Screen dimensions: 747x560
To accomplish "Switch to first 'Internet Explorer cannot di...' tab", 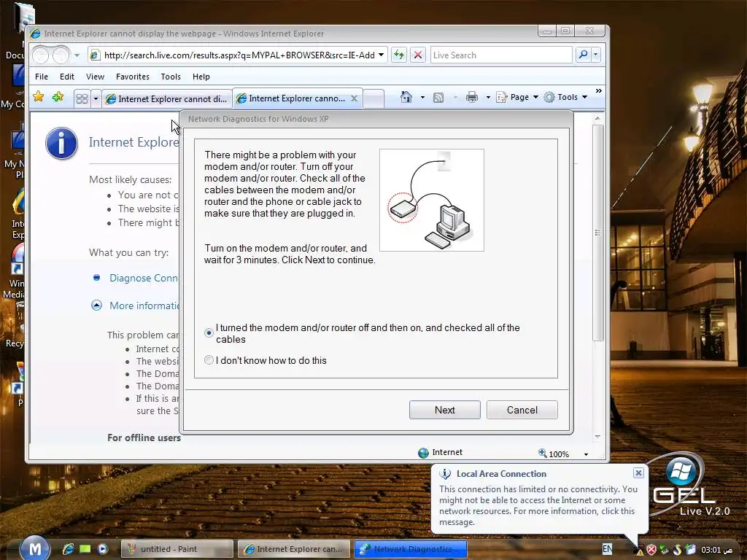I will [x=166, y=98].
